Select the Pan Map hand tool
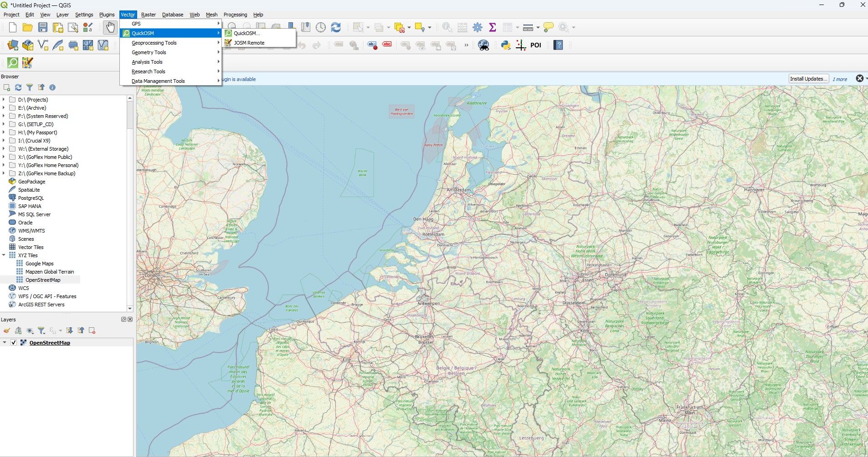The width and height of the screenshot is (868, 457). tap(110, 27)
